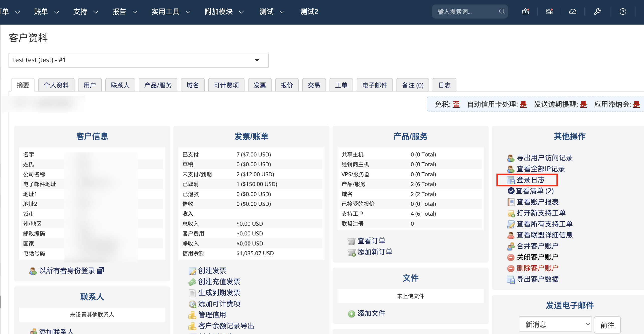This screenshot has height=334, width=644.
Task: Click the Login Log (登录日志) link
Action: coord(530,180)
